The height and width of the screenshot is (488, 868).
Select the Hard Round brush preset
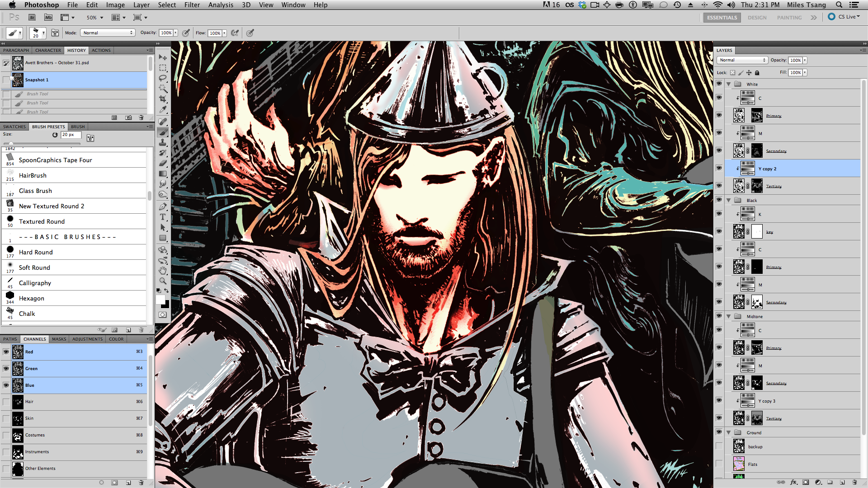74,252
